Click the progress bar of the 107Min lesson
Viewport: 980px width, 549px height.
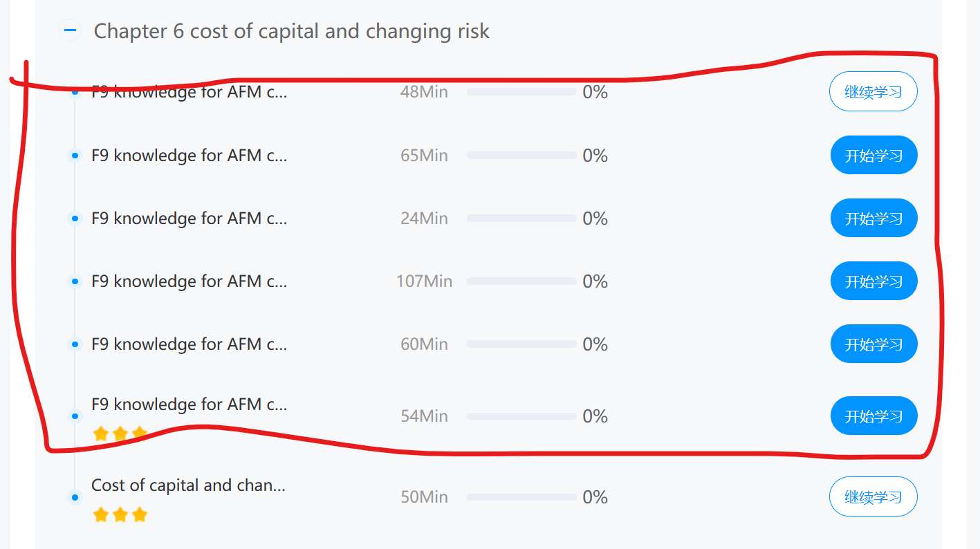point(521,281)
